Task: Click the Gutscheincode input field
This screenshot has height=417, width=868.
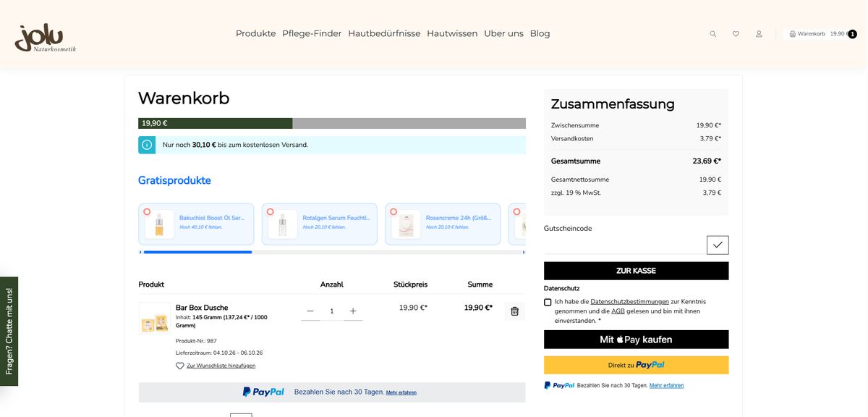Action: point(625,245)
